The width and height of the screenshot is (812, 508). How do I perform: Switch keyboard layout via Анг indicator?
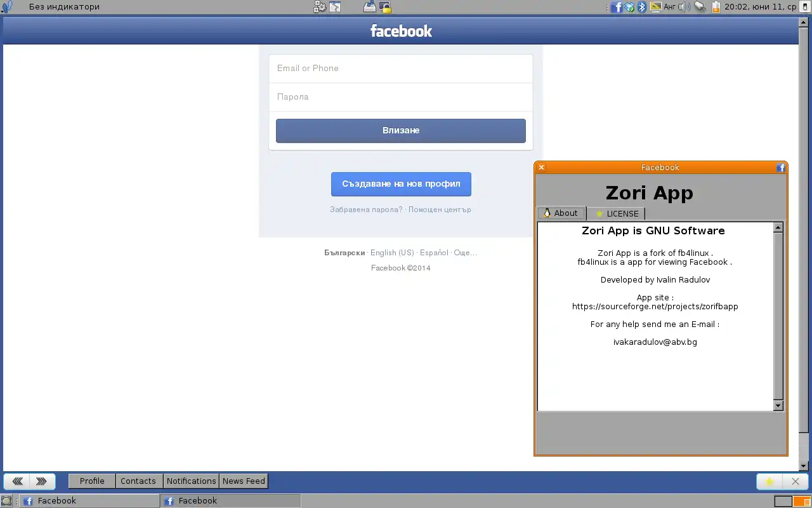tap(670, 7)
